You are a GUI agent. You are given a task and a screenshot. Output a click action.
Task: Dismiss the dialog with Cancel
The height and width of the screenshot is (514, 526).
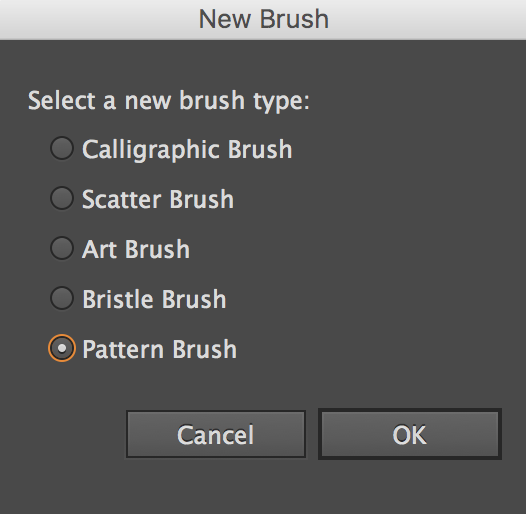(x=216, y=434)
